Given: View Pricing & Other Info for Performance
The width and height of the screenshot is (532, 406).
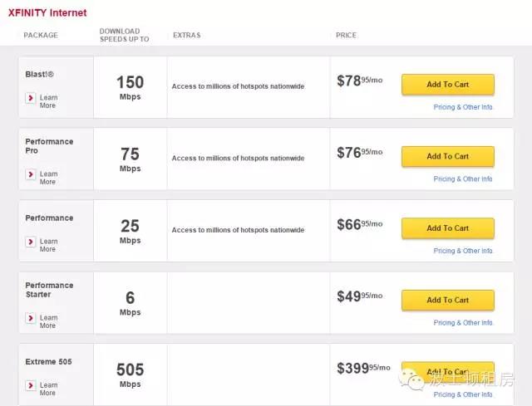Looking at the screenshot, I should click(463, 251).
